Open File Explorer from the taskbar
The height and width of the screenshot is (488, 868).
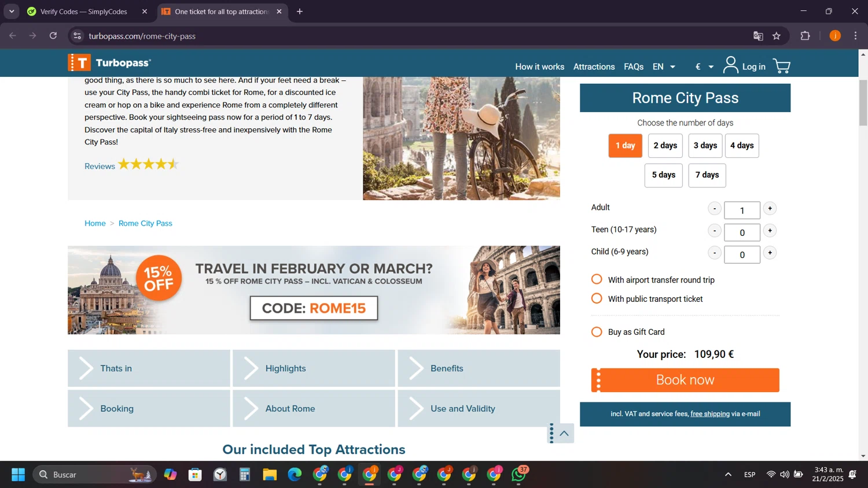coord(270,475)
